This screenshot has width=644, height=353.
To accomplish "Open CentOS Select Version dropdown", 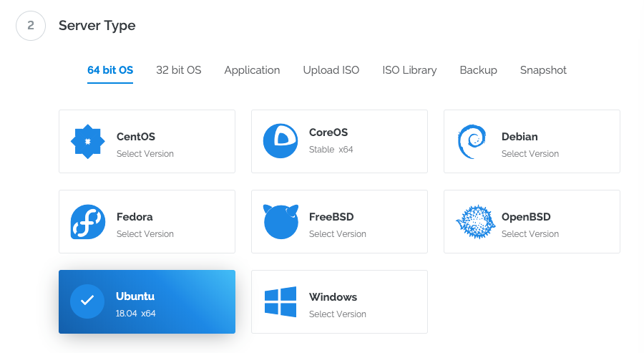I will tap(145, 154).
